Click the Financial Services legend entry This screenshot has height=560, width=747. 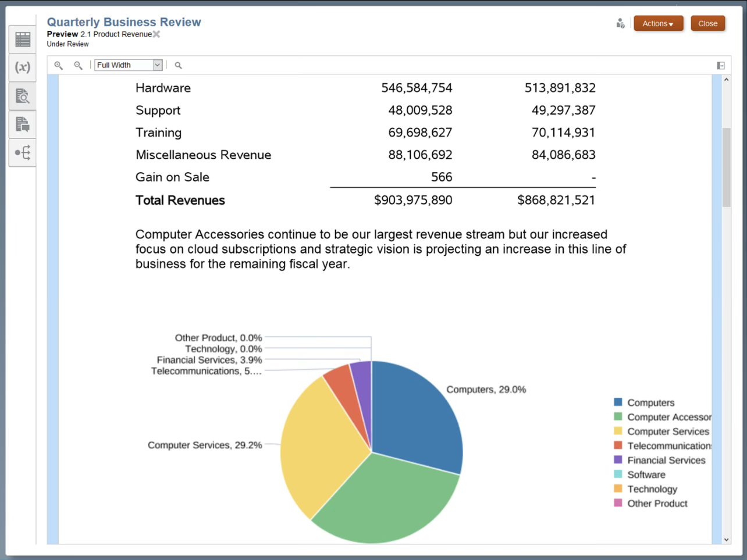(666, 461)
